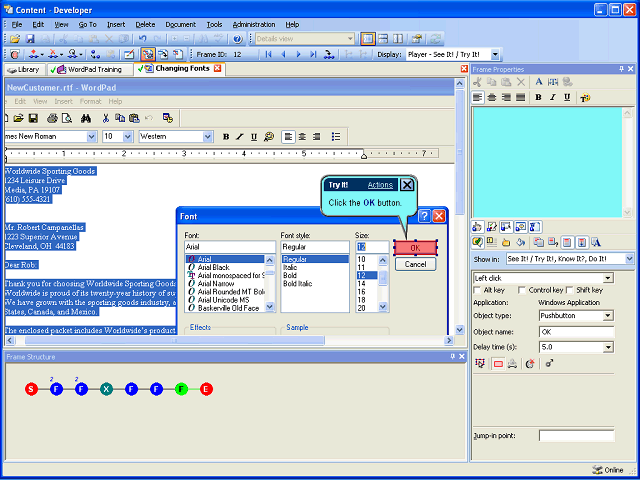This screenshot has height=480, width=640.
Task: Click the delete frame icon with red X
Action: tap(54, 54)
